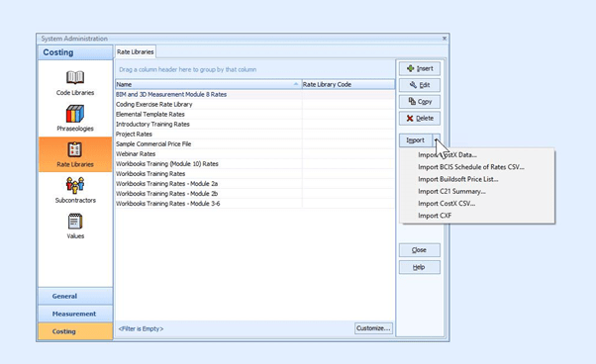Select Webinar Rates row
This screenshot has height=364, width=596.
254,153
